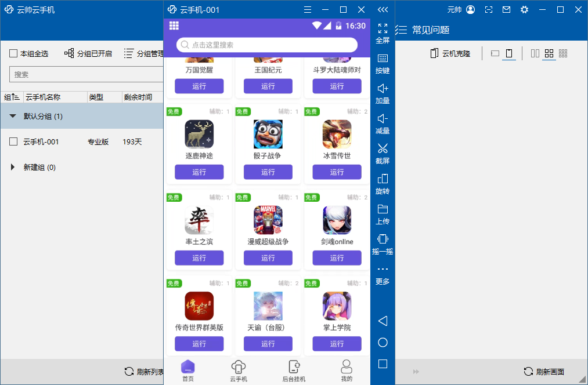
Task: Open the mail messages icon
Action: coord(506,9)
